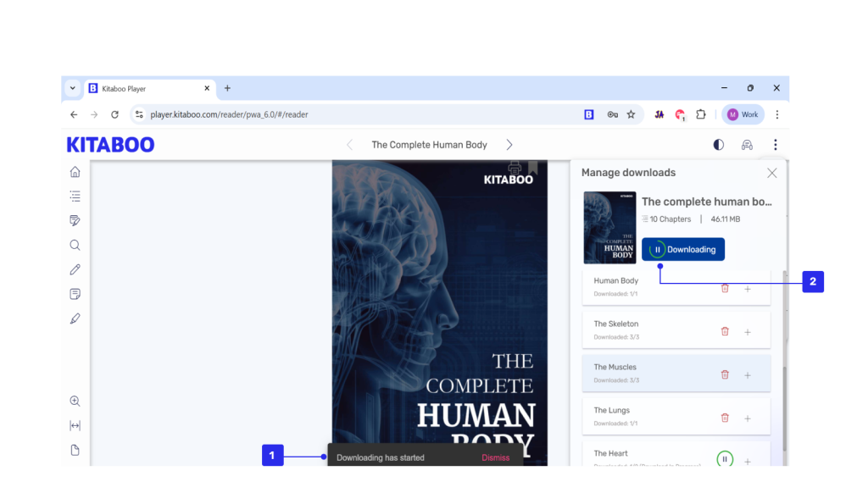The height and width of the screenshot is (504, 868).
Task: Click the browser back button
Action: point(74,114)
